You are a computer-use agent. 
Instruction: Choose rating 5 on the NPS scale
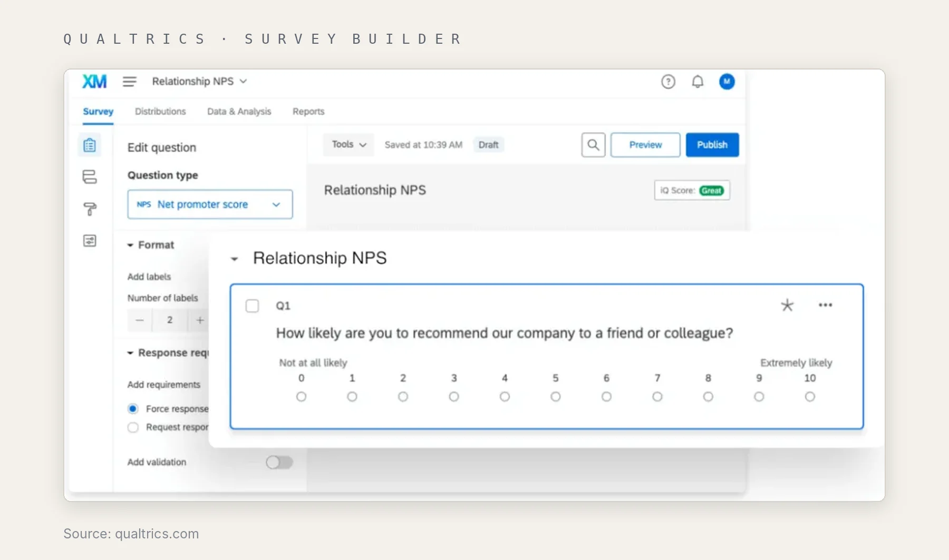(556, 397)
